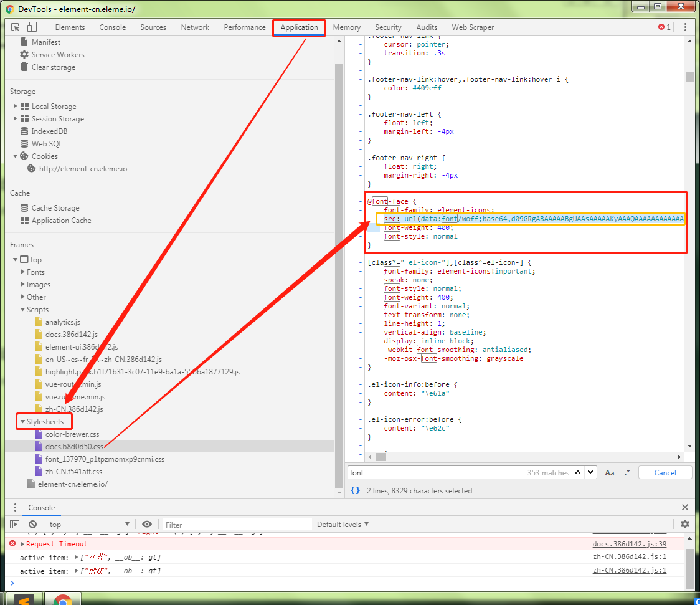Switch to the Network tab
This screenshot has height=605, width=700.
pyautogui.click(x=195, y=27)
